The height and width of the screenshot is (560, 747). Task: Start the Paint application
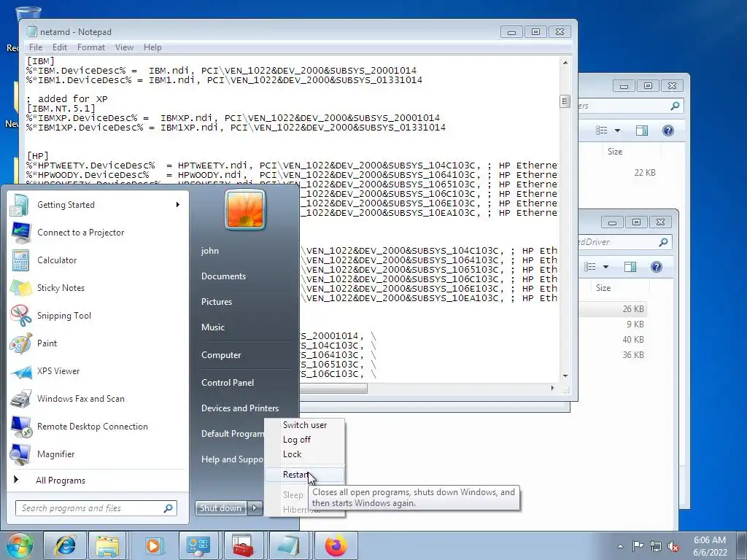pyautogui.click(x=98, y=343)
